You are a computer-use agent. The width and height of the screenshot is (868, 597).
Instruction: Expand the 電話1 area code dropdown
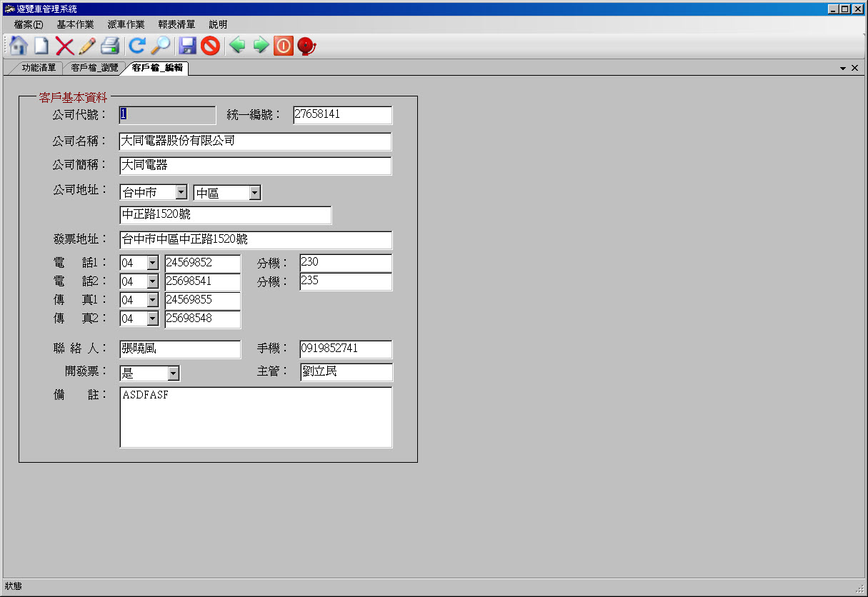153,263
